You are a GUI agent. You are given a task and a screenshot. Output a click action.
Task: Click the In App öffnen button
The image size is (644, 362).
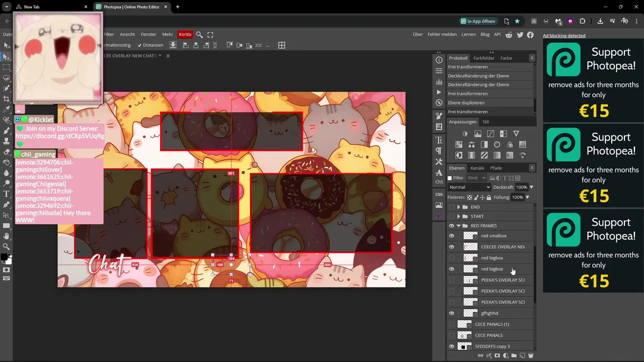(x=477, y=21)
